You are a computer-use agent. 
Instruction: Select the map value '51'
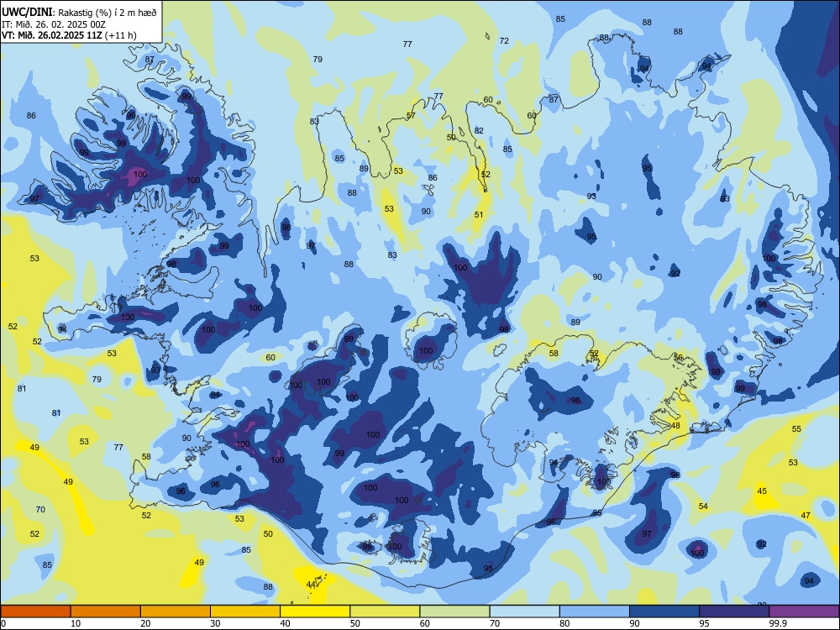(479, 214)
